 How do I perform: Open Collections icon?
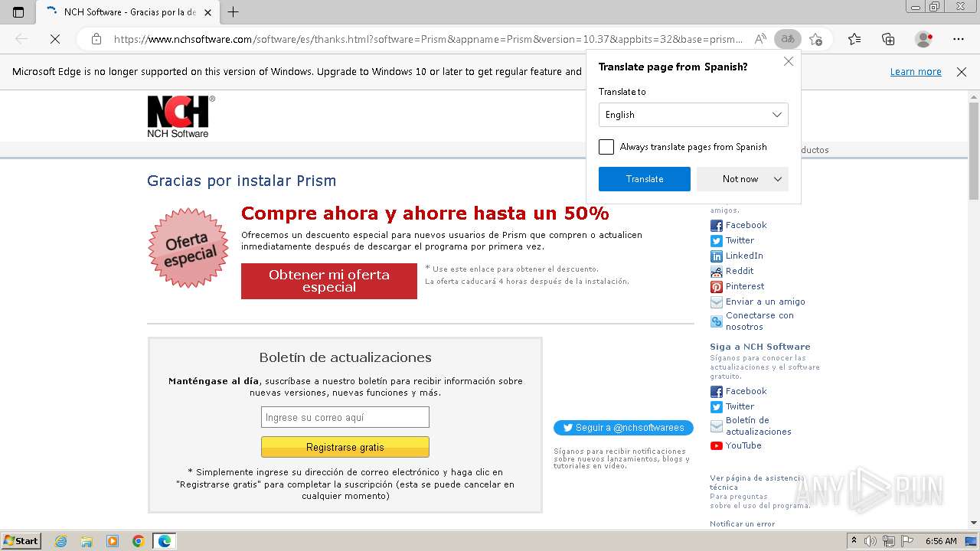click(888, 39)
